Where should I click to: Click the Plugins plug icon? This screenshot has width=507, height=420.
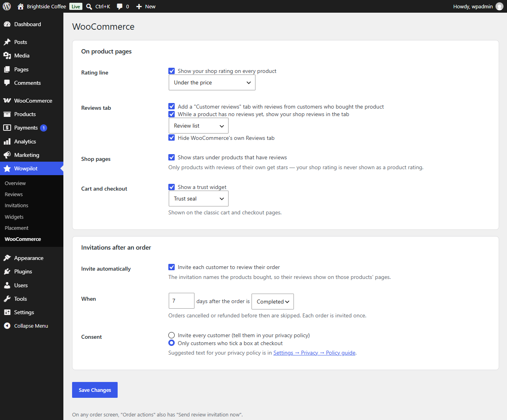(7, 271)
